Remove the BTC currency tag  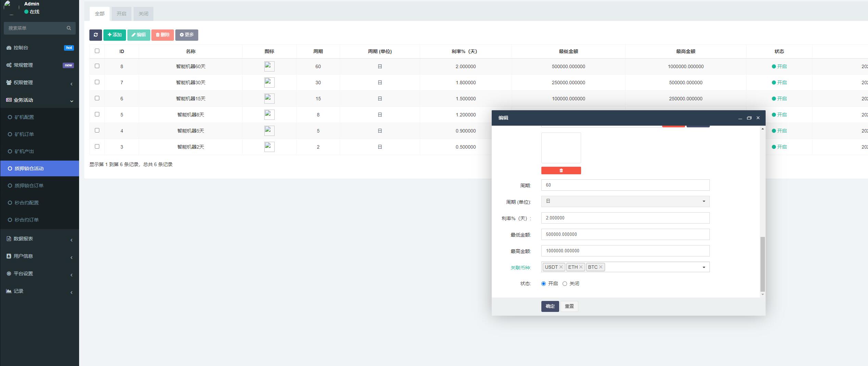pyautogui.click(x=601, y=267)
